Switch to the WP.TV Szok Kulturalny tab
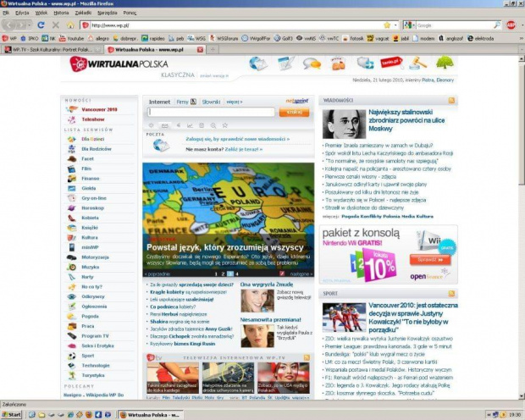The image size is (525, 420). (x=52, y=50)
